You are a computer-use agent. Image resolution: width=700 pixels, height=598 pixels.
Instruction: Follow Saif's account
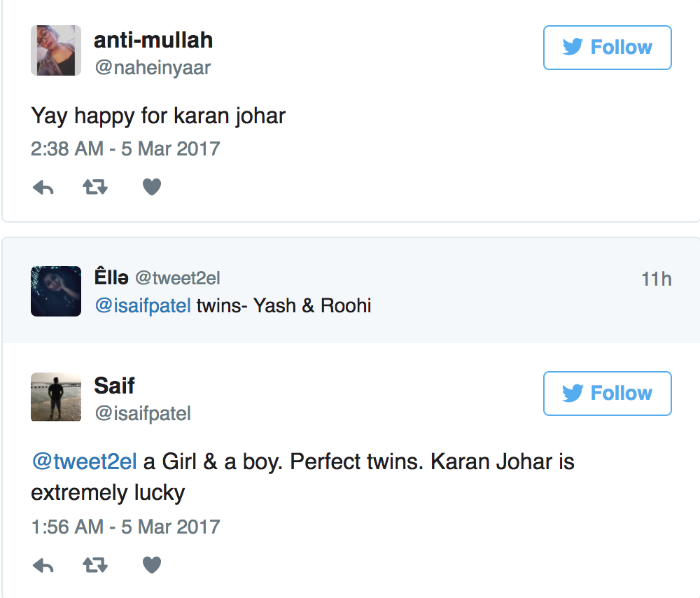[x=607, y=394]
